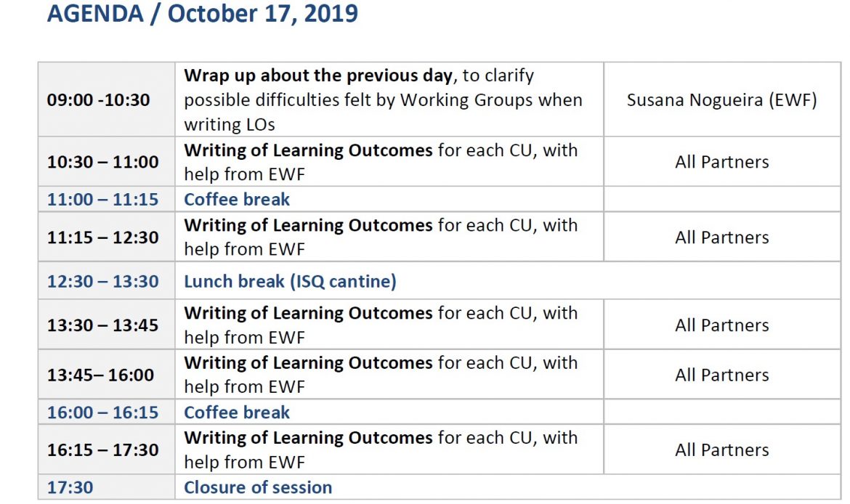Select the 12:30 – 13:30 time cell

pos(102,281)
